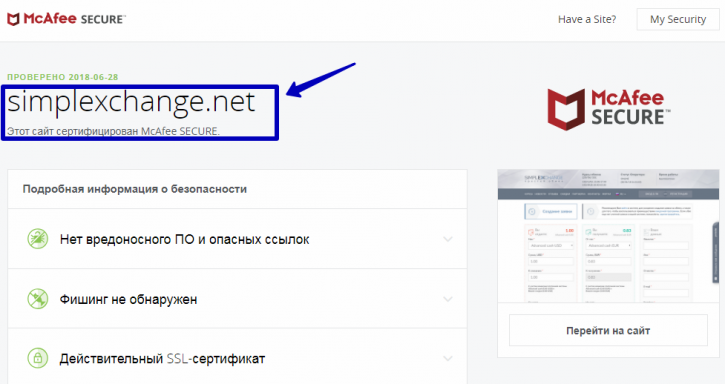Click the Перейти на сайт button
725x384 pixels.
[x=608, y=330]
